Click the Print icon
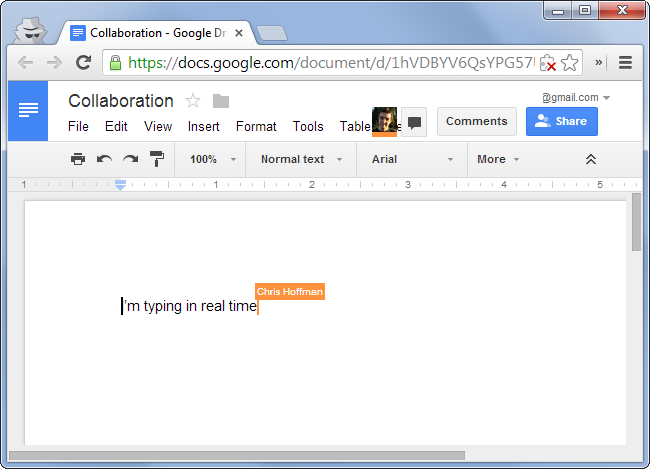Screen dimensions: 650x469 tap(78, 159)
